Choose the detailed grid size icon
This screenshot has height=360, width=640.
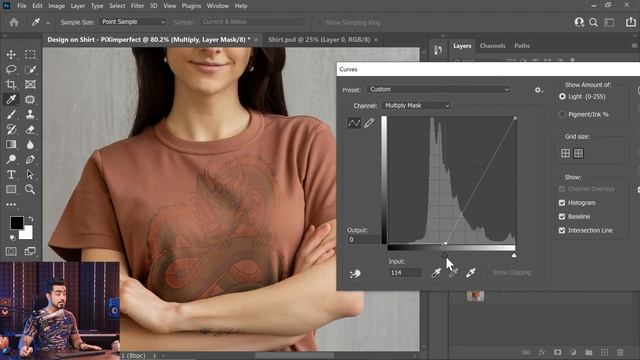tap(578, 153)
